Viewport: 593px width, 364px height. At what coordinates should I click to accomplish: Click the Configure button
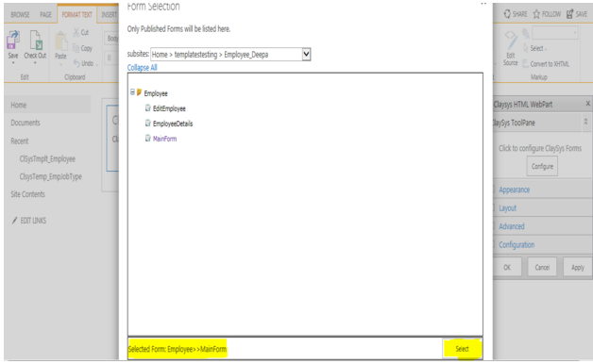(542, 166)
